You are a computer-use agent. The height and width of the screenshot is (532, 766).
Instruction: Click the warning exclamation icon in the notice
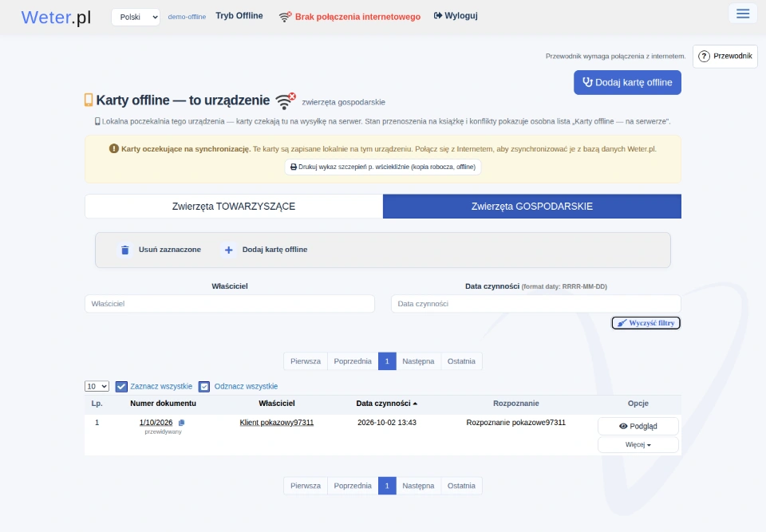114,148
